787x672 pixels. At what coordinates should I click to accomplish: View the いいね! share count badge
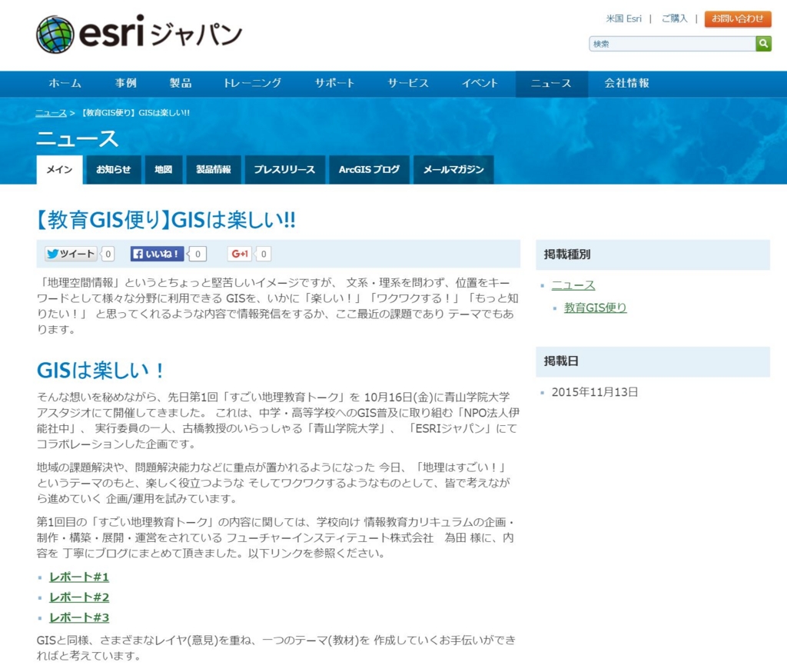click(196, 252)
